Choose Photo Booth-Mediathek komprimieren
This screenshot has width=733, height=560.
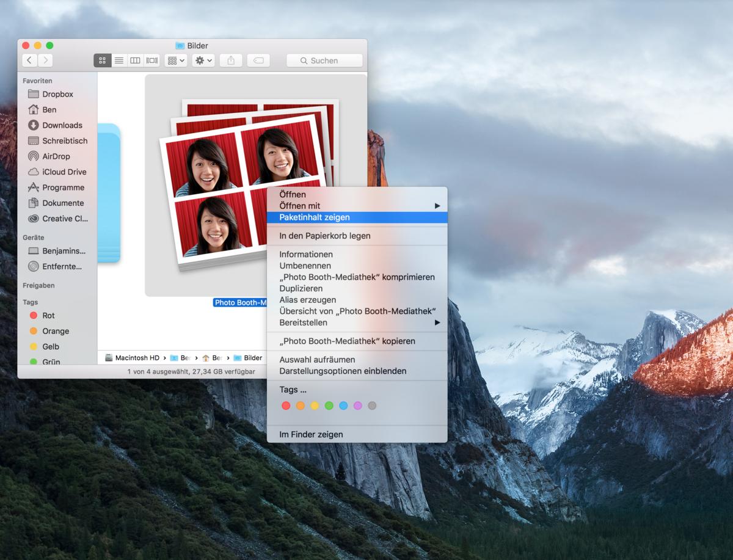tap(357, 277)
